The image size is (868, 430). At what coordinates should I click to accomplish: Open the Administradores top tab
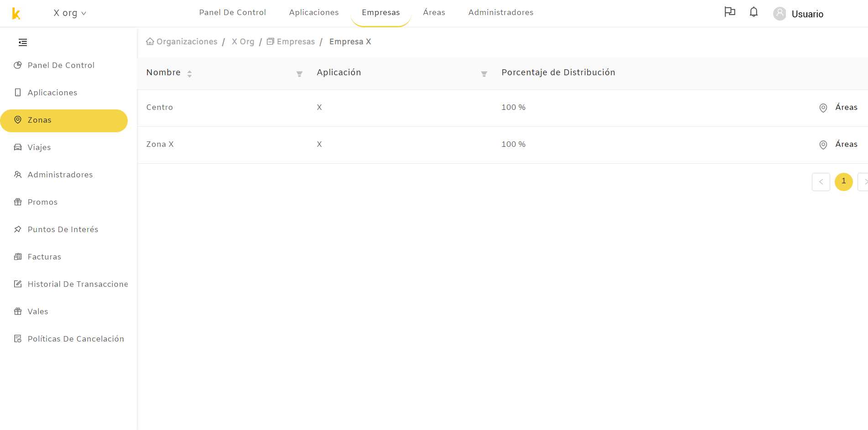(x=501, y=12)
